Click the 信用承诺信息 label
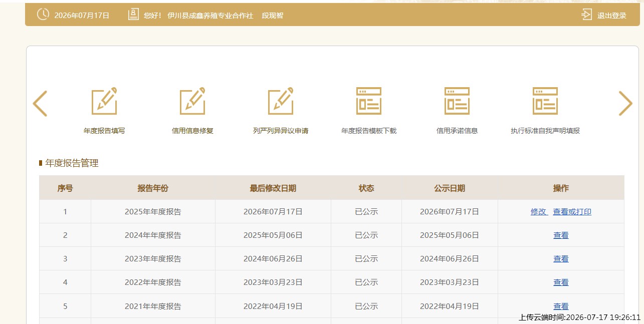 pos(457,131)
